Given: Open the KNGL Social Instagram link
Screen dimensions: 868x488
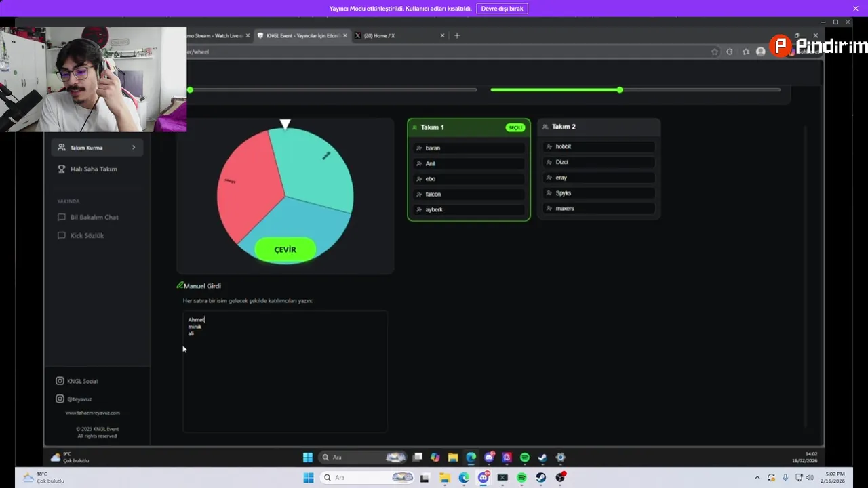Looking at the screenshot, I should 77,381.
